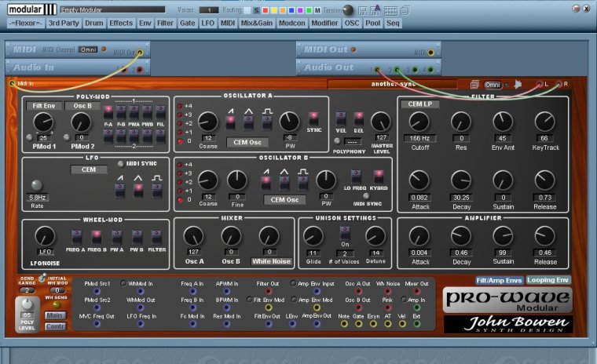Viewport: 597px width, 364px height.
Task: Switch to Filt/Amp Envs tab
Action: click(499, 280)
